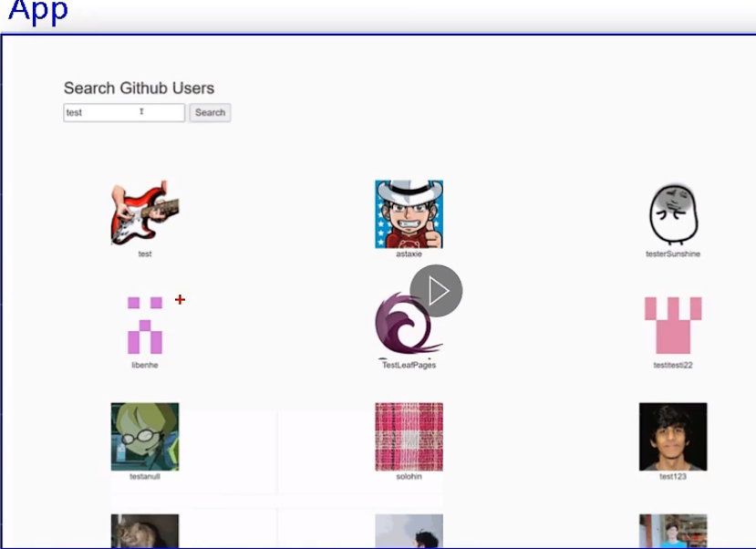Open testanull's anime glasses avatar
The image size is (756, 549).
145,437
